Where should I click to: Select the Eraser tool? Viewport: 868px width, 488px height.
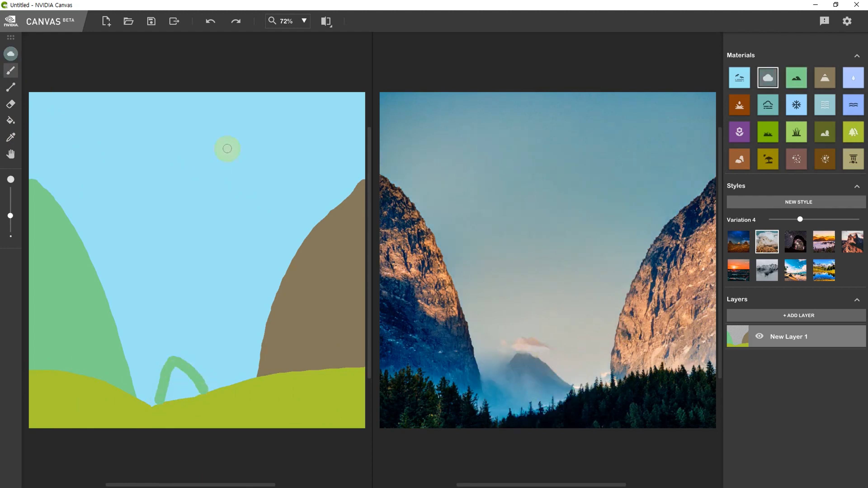(x=10, y=104)
